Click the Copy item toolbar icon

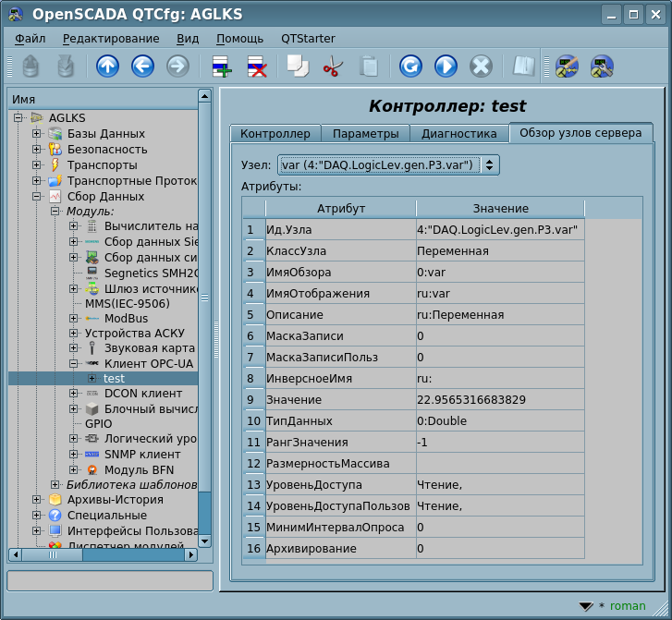tap(298, 67)
